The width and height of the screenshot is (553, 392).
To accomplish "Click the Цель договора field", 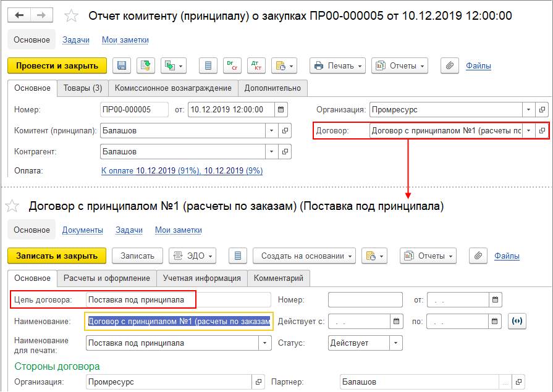I will [x=179, y=300].
